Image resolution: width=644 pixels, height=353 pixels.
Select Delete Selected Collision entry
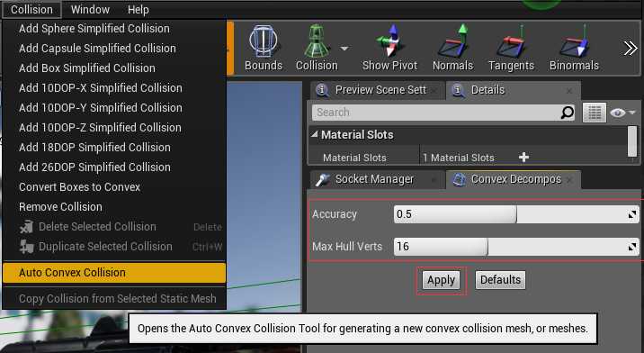pyautogui.click(x=114, y=226)
